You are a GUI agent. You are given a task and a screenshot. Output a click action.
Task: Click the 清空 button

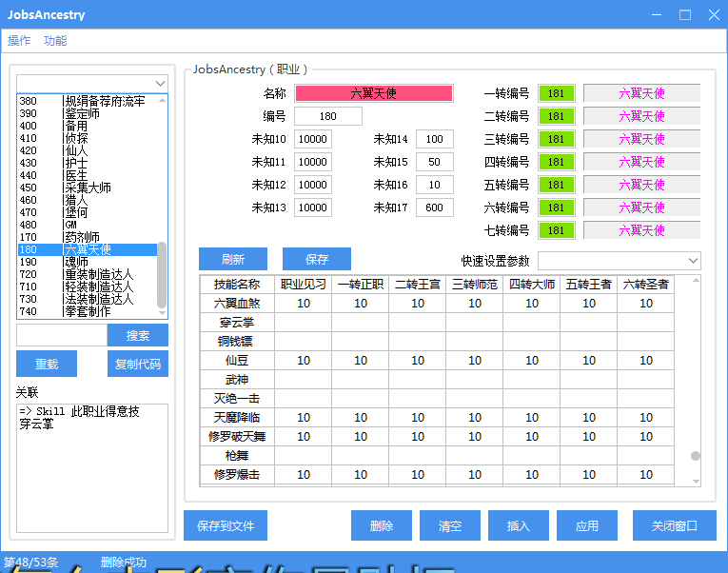point(450,525)
